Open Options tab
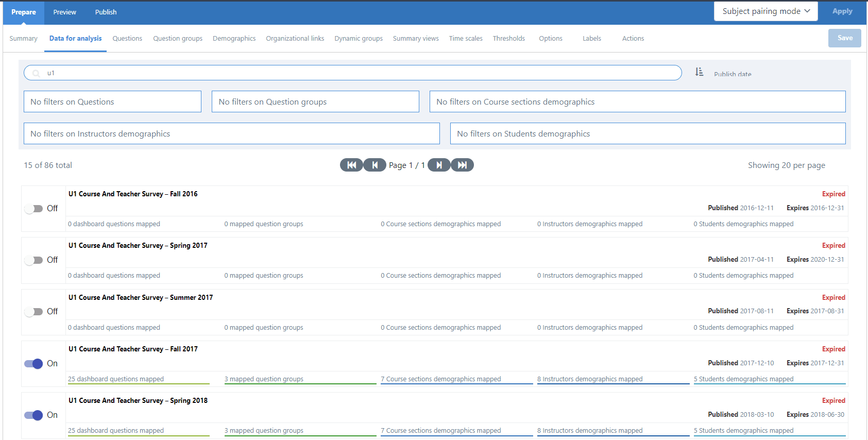The image size is (868, 440). pos(551,39)
